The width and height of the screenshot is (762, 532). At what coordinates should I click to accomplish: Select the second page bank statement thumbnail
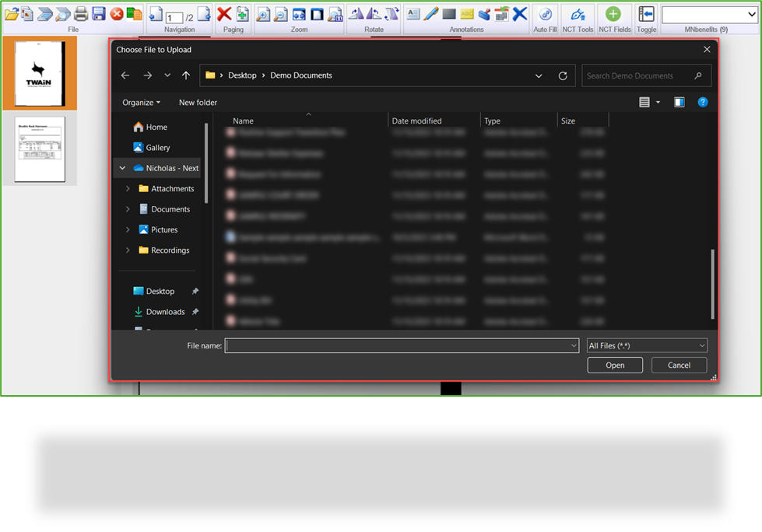point(40,149)
